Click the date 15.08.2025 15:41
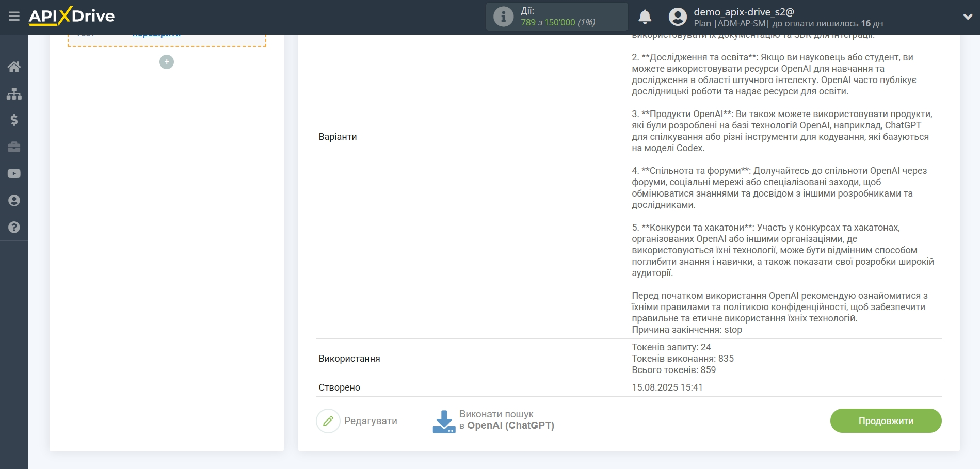Screen dimensions: 980x469 coord(667,387)
